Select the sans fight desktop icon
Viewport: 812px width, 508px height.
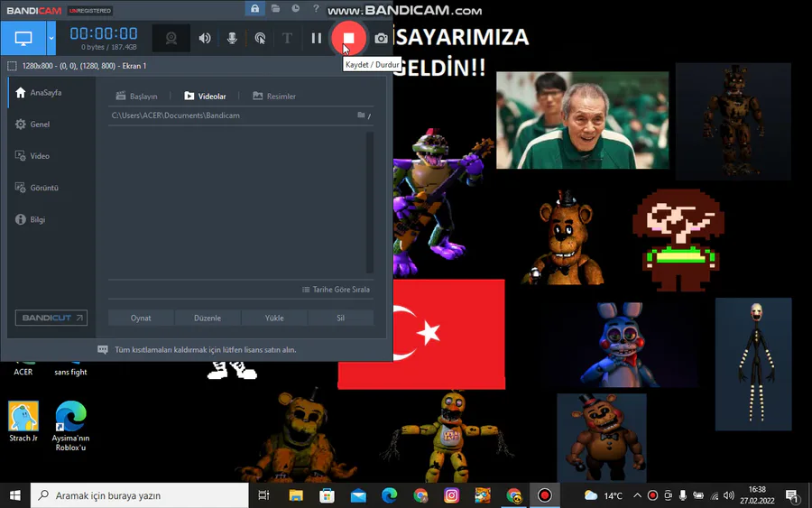coord(70,369)
